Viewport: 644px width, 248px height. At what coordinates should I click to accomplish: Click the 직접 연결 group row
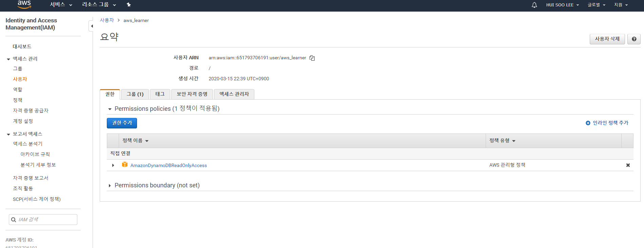[370, 153]
